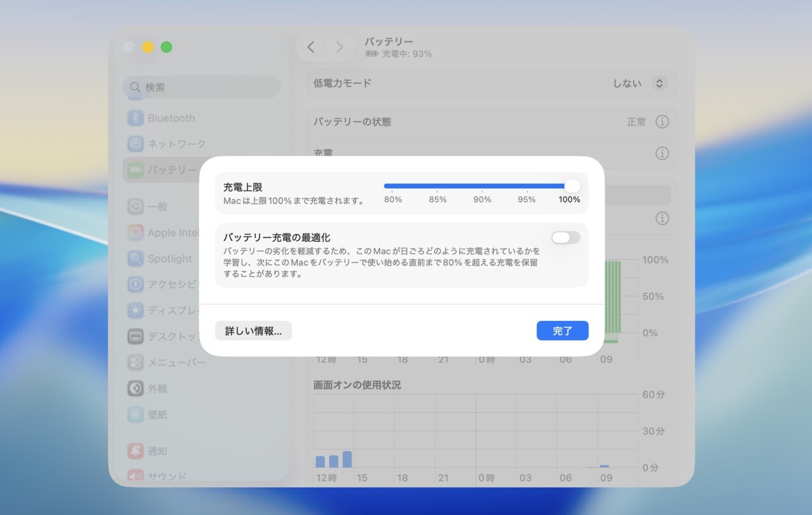The image size is (812, 515).
Task: Open 壁紙 wallpaper settings icon
Action: tap(135, 415)
